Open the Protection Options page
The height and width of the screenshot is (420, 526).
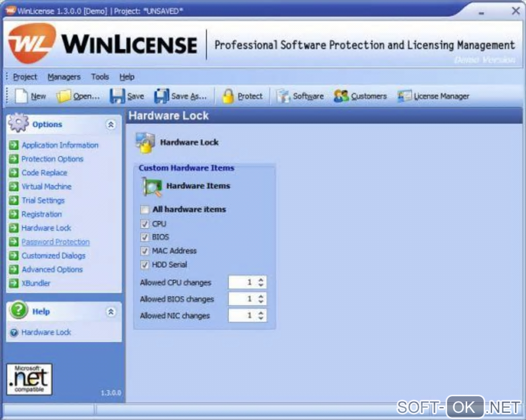(52, 159)
